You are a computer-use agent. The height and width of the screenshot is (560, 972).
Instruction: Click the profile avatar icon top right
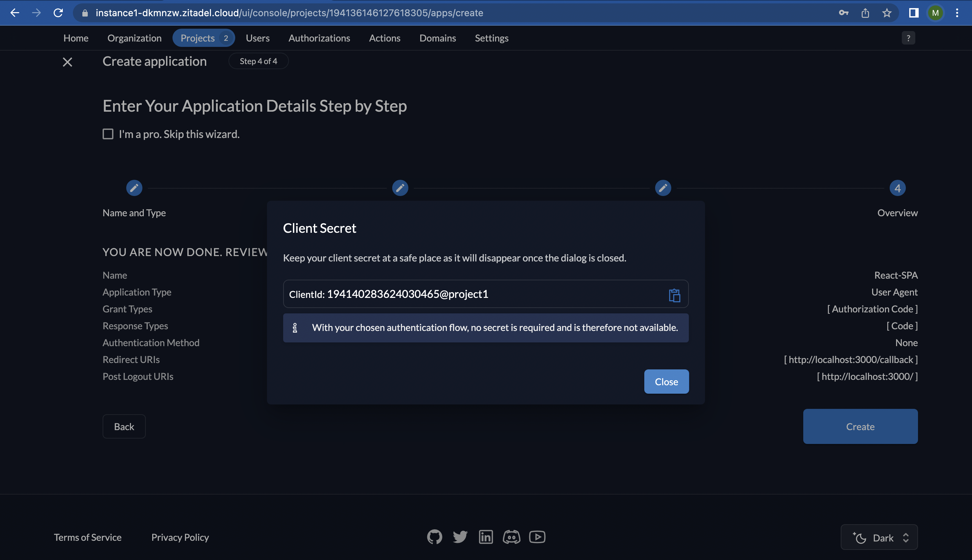(935, 12)
